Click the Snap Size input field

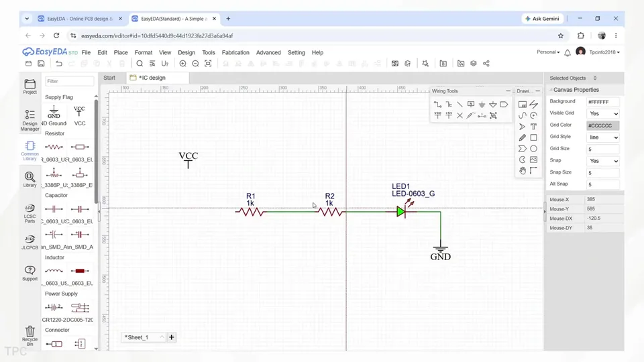click(602, 173)
